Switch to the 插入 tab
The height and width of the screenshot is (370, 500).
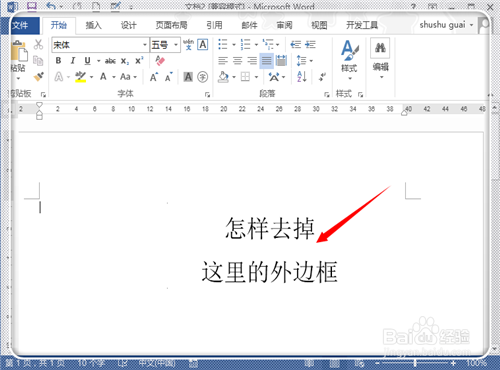coord(93,25)
